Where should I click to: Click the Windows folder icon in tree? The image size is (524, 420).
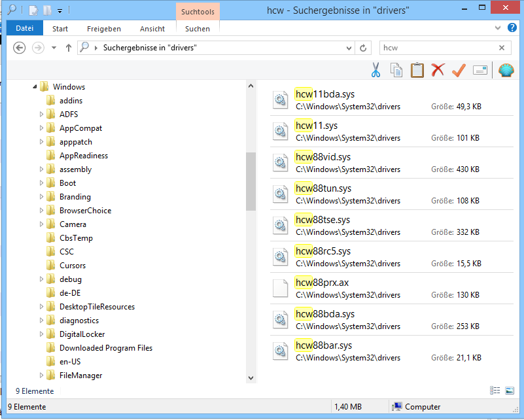(44, 87)
